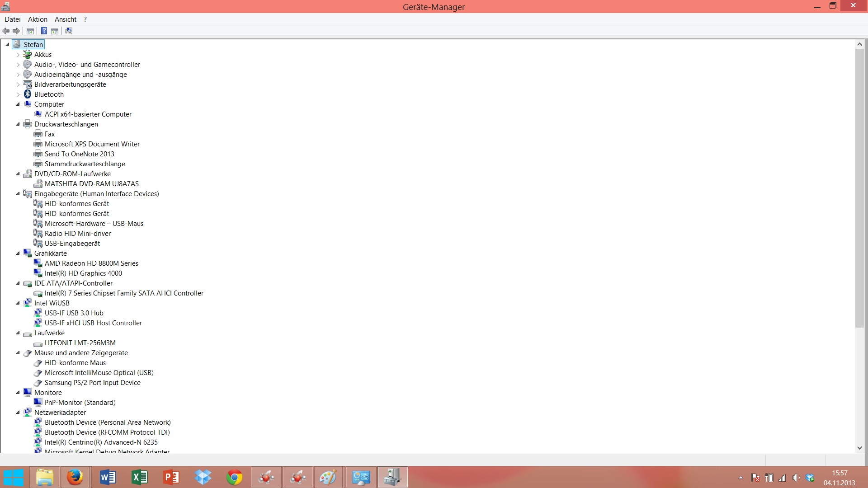Screen dimensions: 868x488
Task: Click the vertical scrollbar down arrow
Action: 859,448
